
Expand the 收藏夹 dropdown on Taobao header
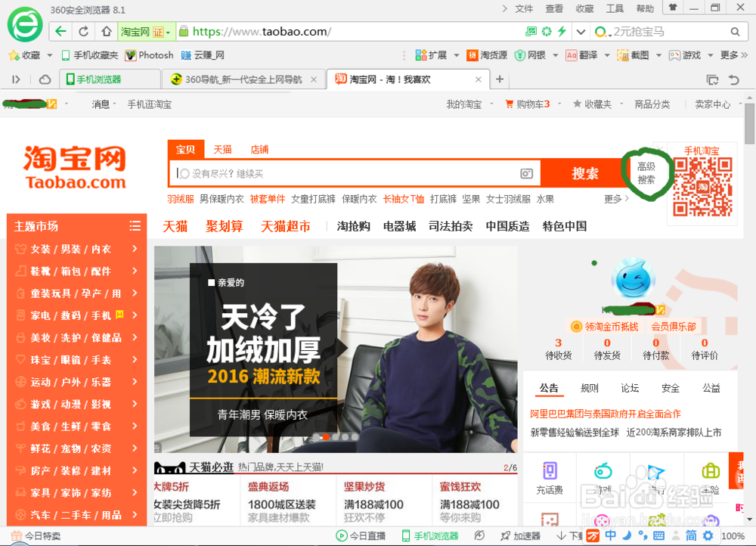[x=621, y=104]
